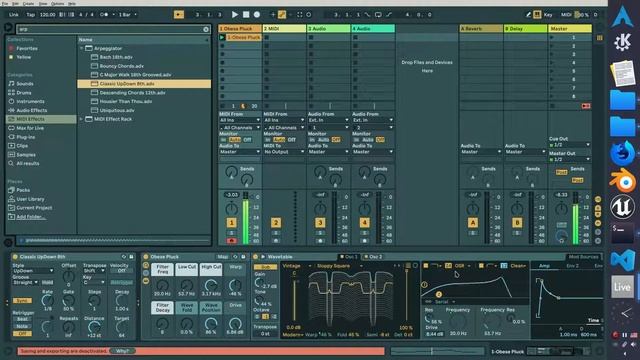Click the arpeggiator Rate knob
Screen dimensions: 640x360
tap(48, 301)
